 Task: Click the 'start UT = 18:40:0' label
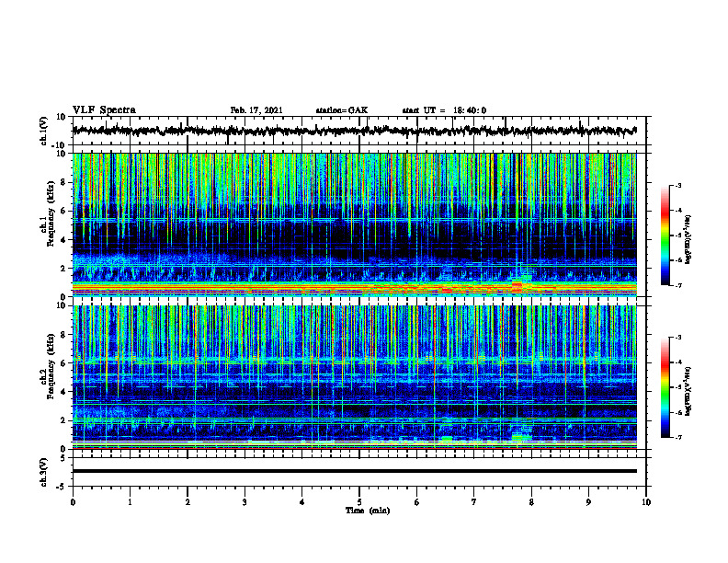click(444, 110)
